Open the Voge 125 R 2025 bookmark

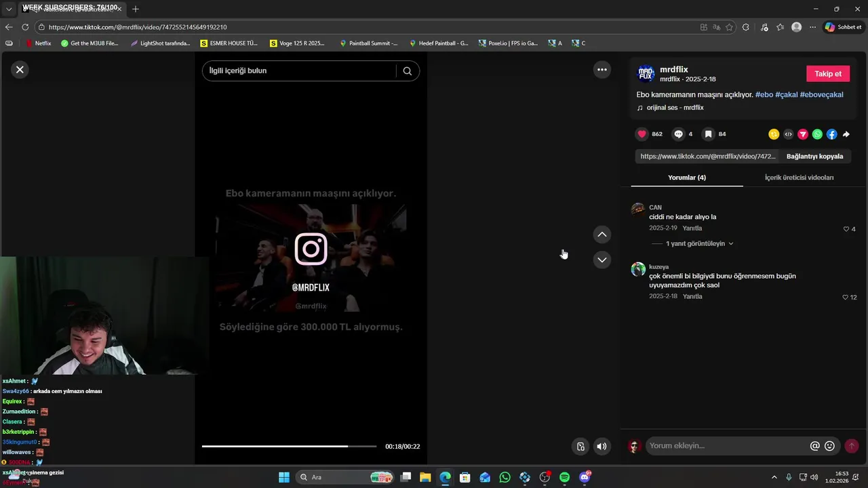297,43
